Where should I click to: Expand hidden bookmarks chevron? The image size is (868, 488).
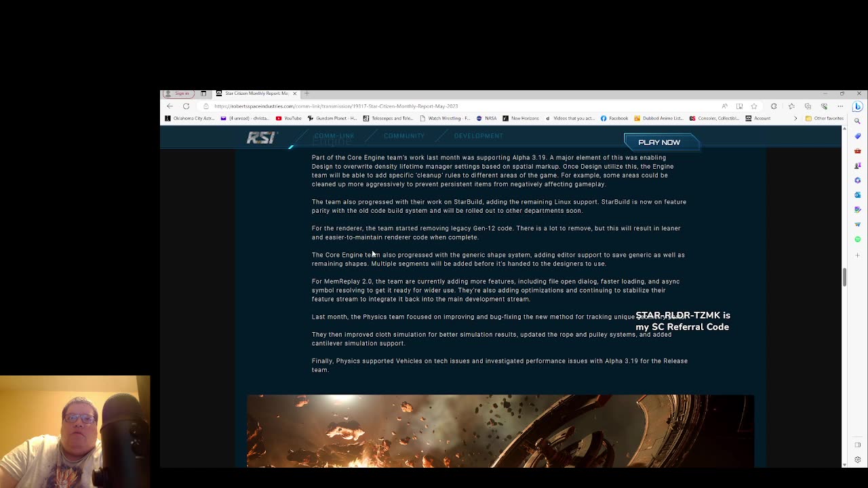(795, 118)
